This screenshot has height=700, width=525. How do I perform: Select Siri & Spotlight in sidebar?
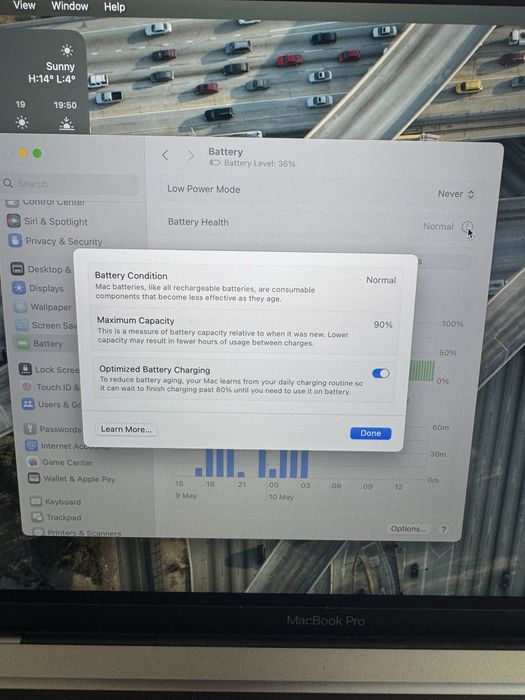click(56, 221)
